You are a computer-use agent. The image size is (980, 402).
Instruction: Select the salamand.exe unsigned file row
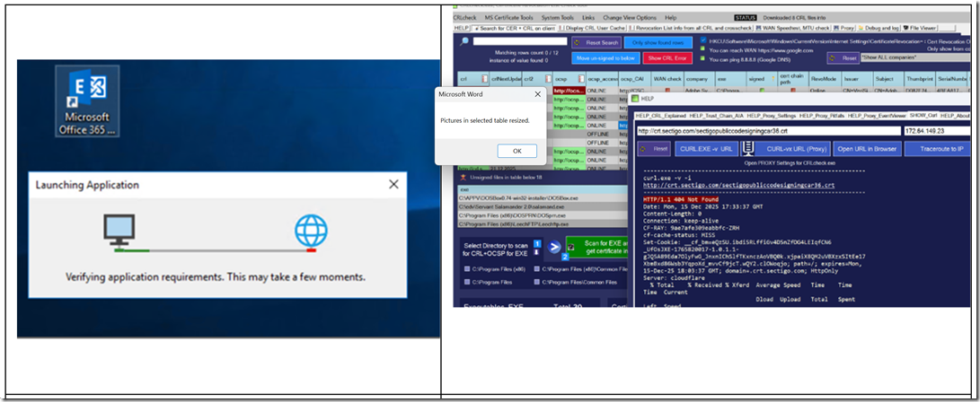tap(543, 206)
